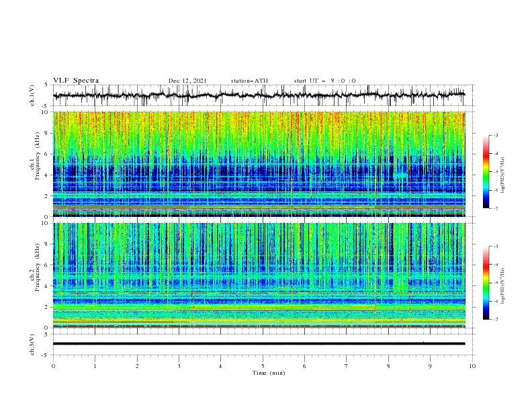532x411 pixels.
Task: Click the time axis tick label '2'
Action: coord(137,366)
